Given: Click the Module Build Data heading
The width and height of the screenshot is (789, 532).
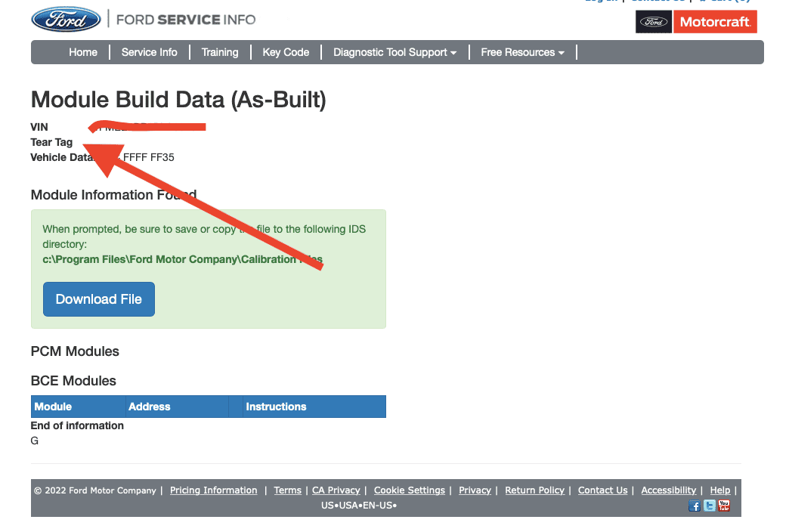Looking at the screenshot, I should point(178,100).
